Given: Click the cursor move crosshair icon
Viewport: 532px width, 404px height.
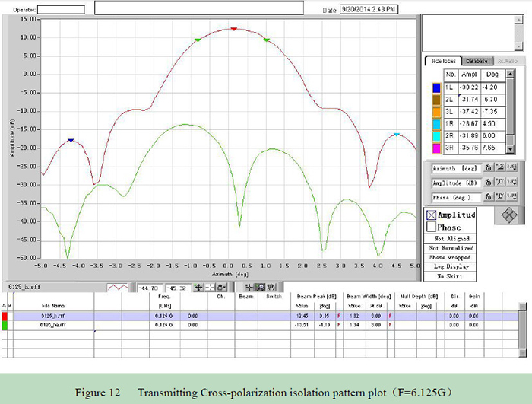Looking at the screenshot, I should pyautogui.click(x=198, y=288).
